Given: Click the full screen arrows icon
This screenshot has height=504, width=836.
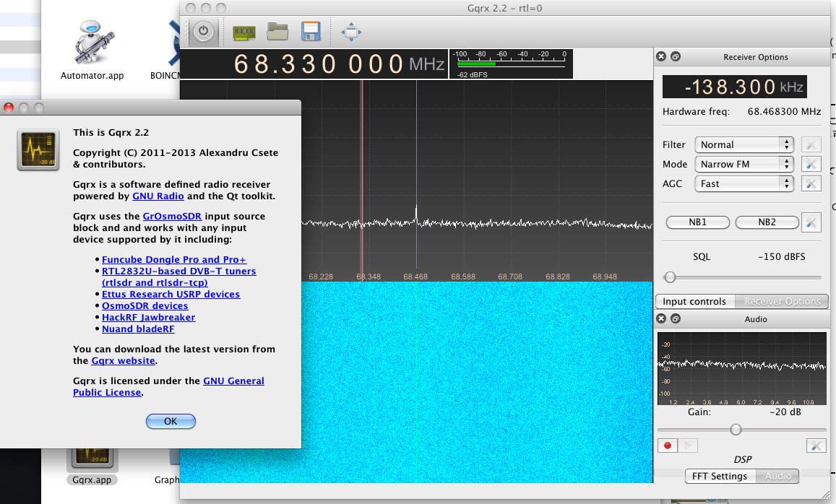Looking at the screenshot, I should [x=351, y=32].
